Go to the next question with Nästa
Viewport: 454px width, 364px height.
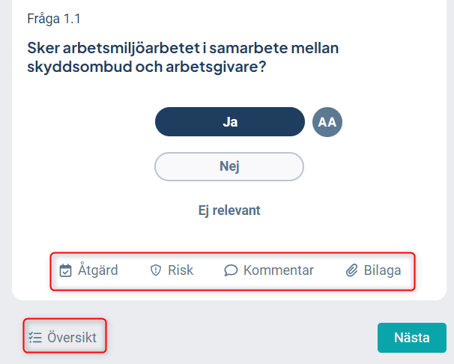pyautogui.click(x=412, y=338)
